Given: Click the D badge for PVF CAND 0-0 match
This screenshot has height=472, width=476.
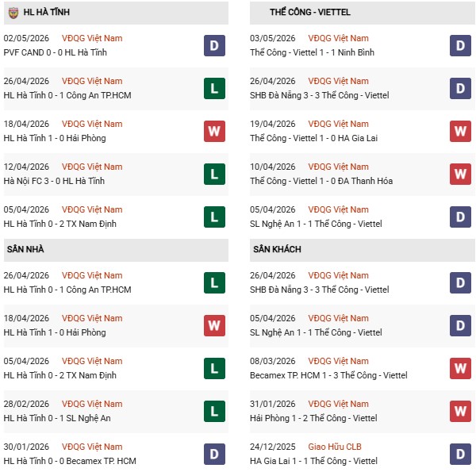Looking at the screenshot, I should pyautogui.click(x=214, y=46).
